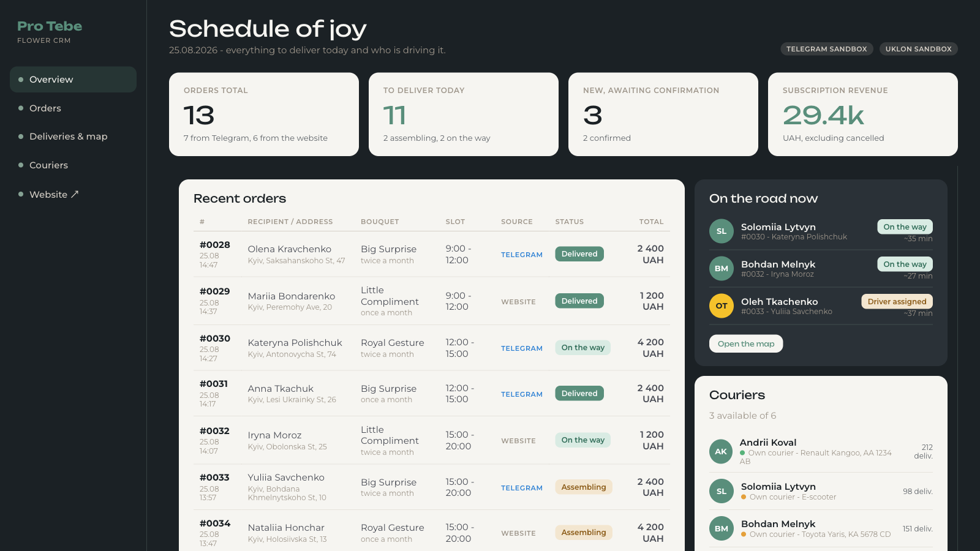The image size is (980, 551).
Task: Open order #0032
Action: [215, 431]
